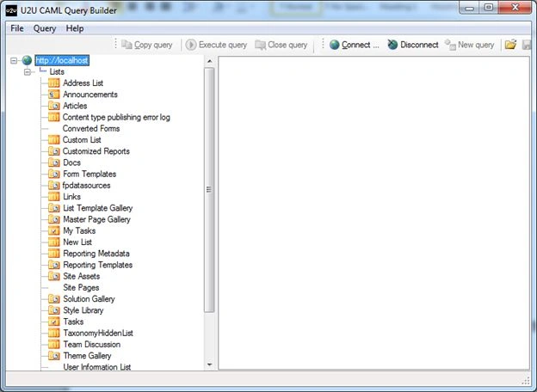Maximize the U2U CAML Query Builder window
Screen dimensions: 537x392
click(489, 8)
